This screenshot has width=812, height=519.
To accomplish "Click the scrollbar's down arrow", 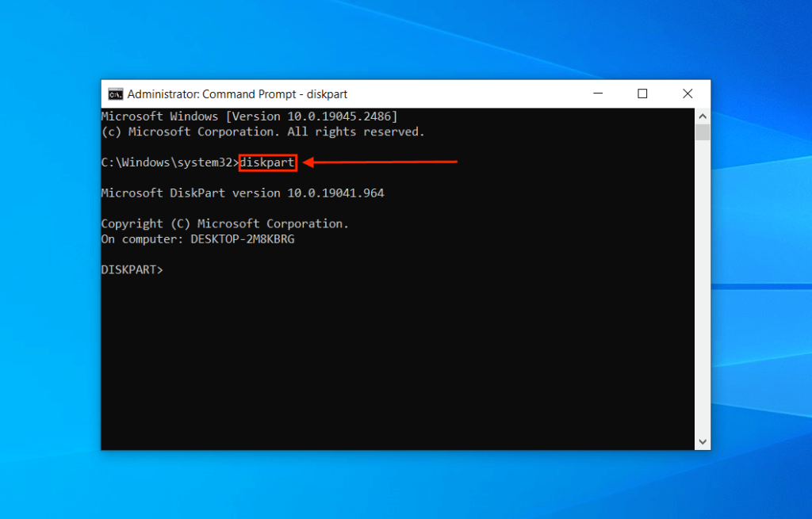I will [x=702, y=441].
